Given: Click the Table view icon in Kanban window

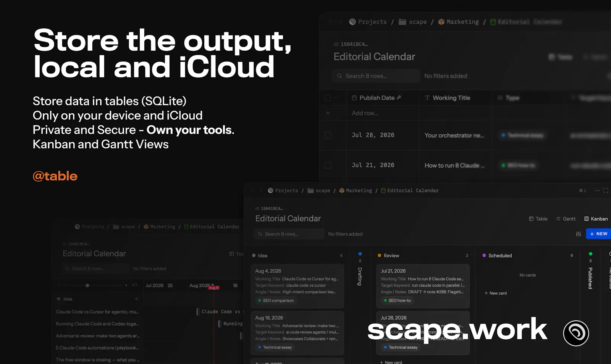Looking at the screenshot, I should [x=531, y=219].
